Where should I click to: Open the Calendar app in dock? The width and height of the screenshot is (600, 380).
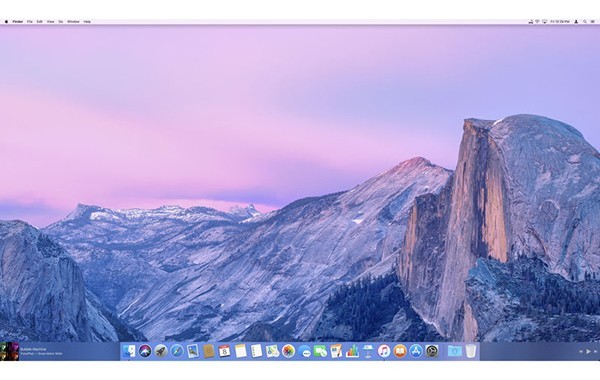pos(225,351)
